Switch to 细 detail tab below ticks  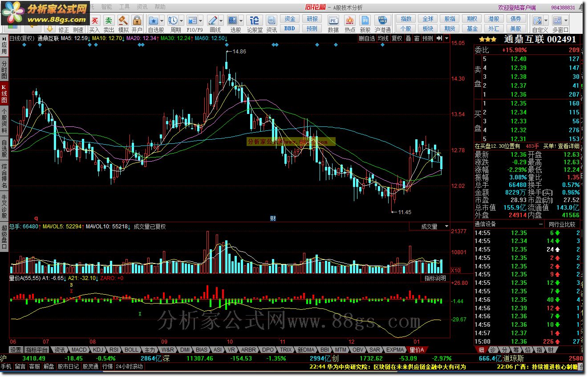coord(482,350)
